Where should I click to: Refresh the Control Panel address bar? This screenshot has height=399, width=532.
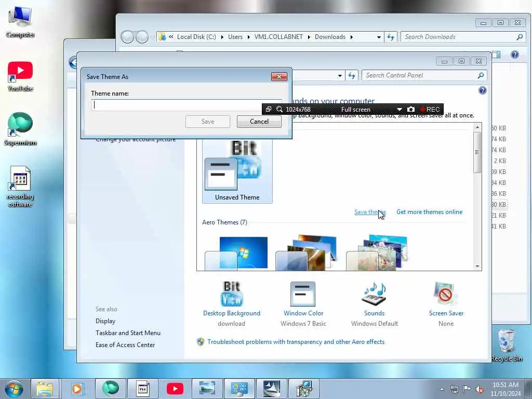(x=352, y=75)
